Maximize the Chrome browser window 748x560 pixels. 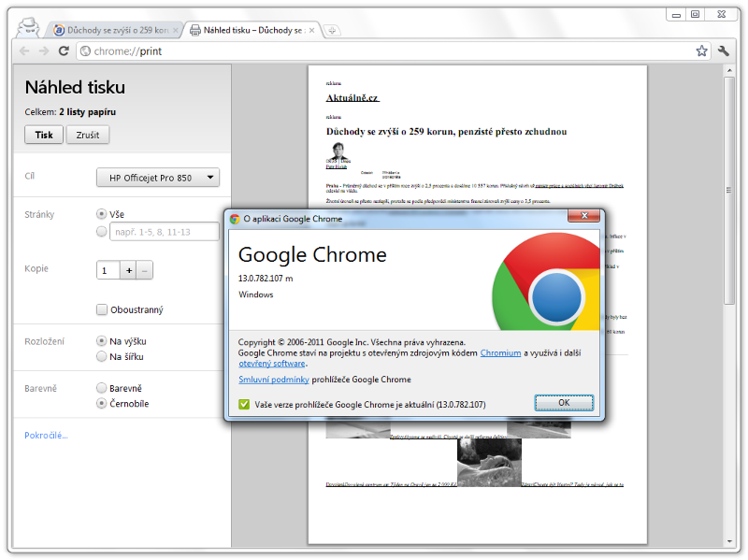pos(695,14)
